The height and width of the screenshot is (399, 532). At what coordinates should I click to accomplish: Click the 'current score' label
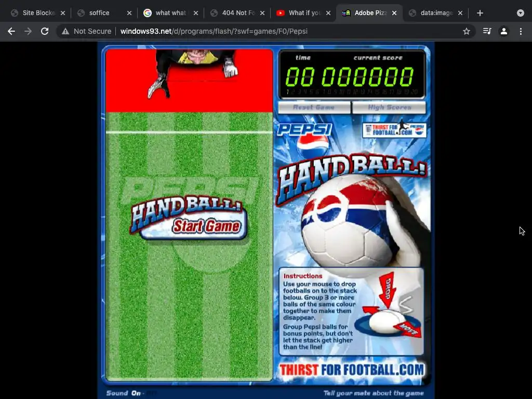pyautogui.click(x=378, y=58)
